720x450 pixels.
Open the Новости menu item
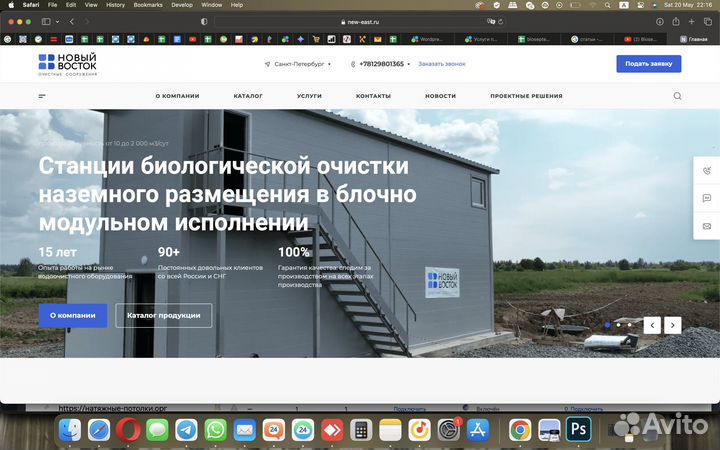[440, 96]
